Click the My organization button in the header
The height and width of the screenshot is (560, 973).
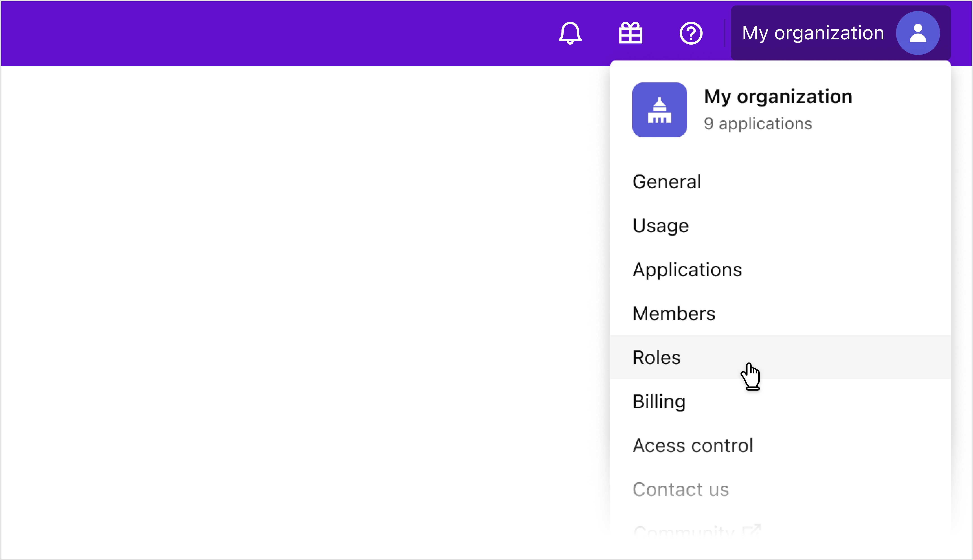tap(813, 33)
